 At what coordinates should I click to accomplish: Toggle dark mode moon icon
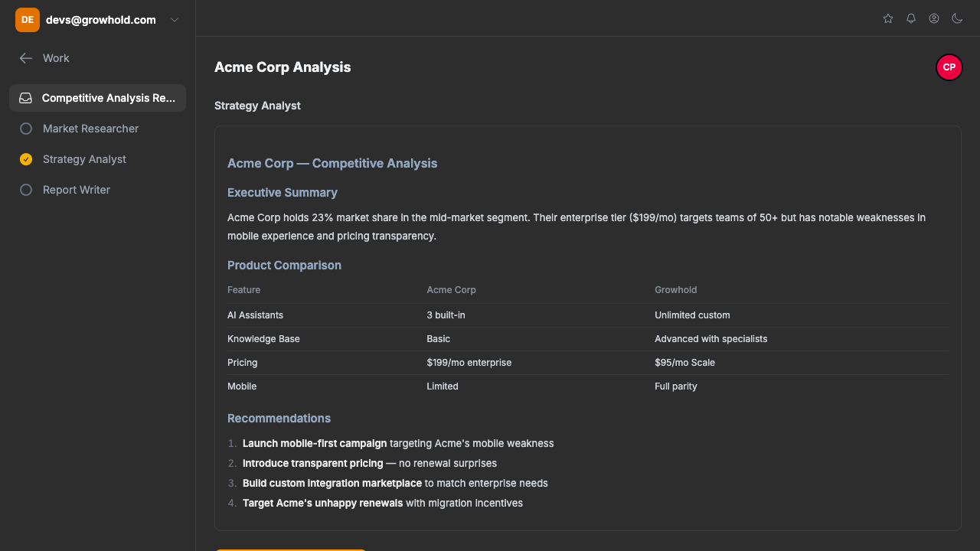(x=957, y=18)
